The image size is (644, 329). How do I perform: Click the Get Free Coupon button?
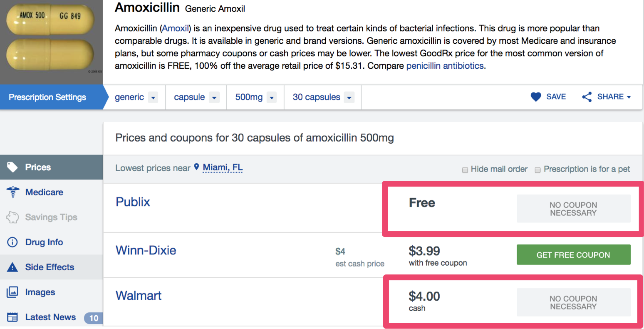573,255
